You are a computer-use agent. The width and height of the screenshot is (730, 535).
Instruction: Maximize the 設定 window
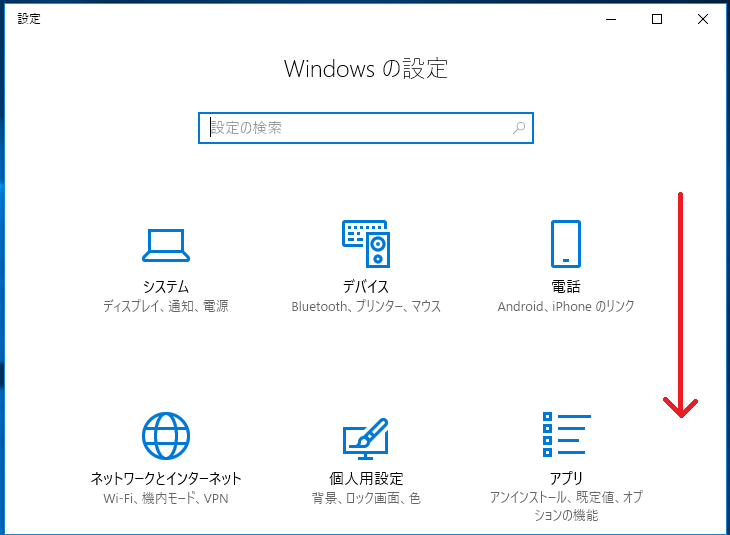[x=657, y=19]
